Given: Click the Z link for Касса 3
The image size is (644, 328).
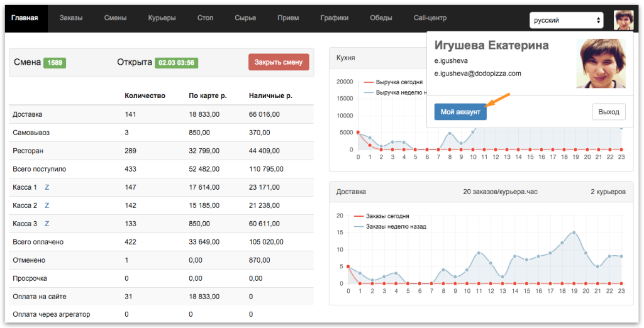Looking at the screenshot, I should pyautogui.click(x=47, y=224).
